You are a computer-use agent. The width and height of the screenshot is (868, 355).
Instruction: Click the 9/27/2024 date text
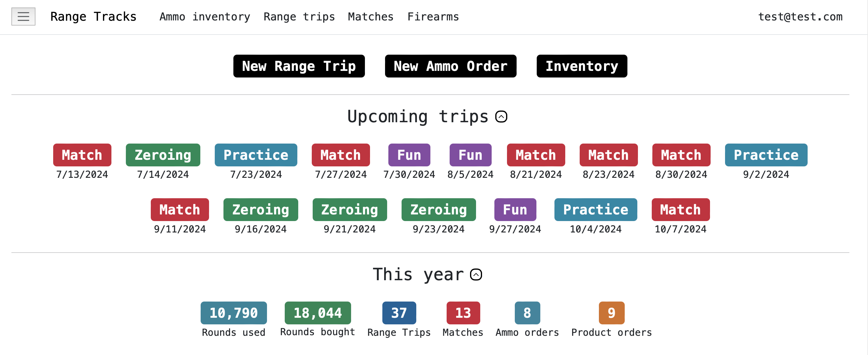515,229
